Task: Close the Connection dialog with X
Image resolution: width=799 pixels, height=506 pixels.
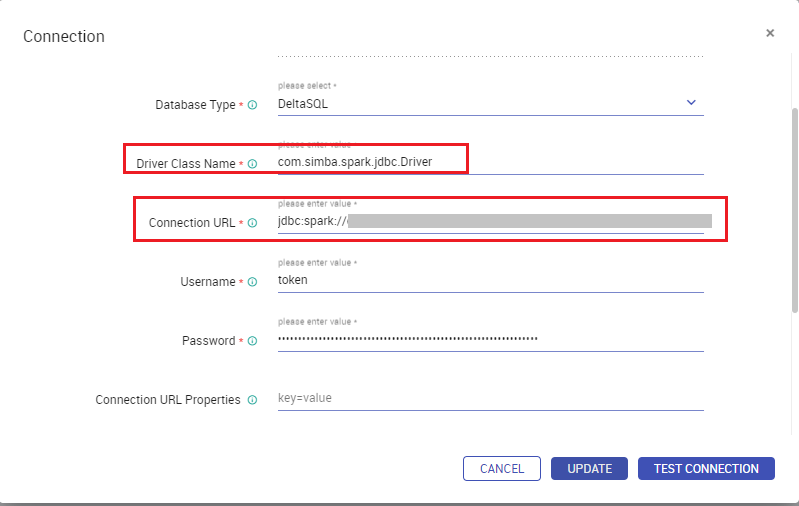Action: click(x=770, y=33)
